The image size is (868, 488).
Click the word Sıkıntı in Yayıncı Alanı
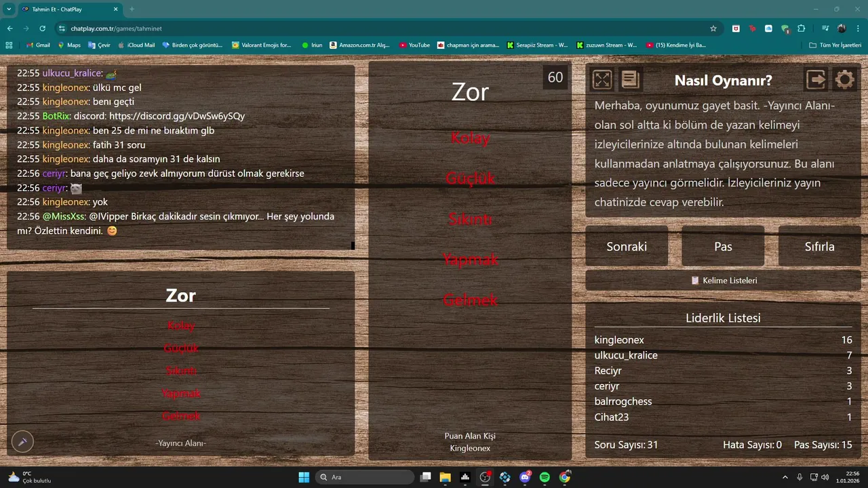[181, 371]
